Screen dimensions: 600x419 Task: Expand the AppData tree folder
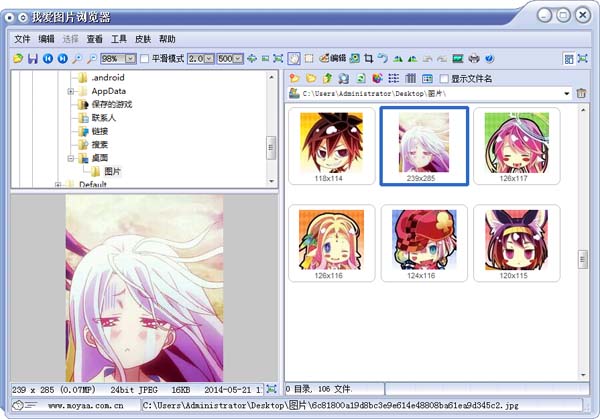coord(70,91)
